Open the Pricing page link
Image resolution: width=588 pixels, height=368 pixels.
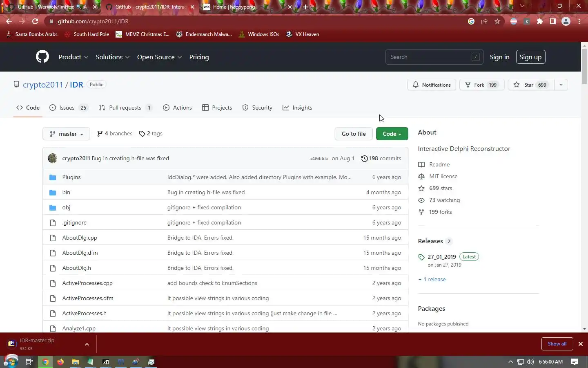coord(199,57)
